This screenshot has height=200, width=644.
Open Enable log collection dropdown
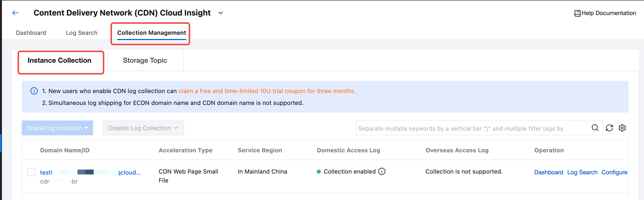coord(58,128)
